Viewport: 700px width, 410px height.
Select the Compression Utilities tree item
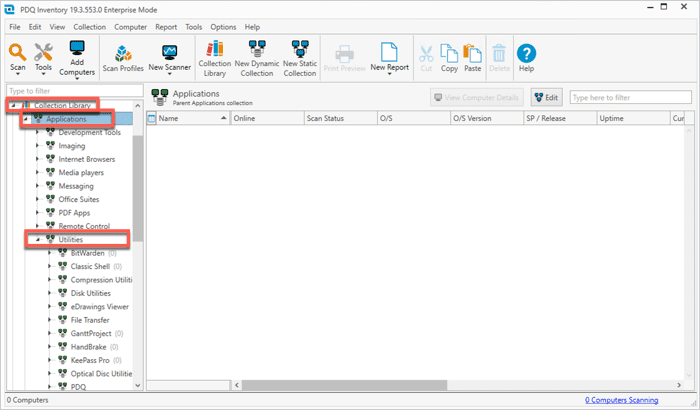(x=101, y=280)
